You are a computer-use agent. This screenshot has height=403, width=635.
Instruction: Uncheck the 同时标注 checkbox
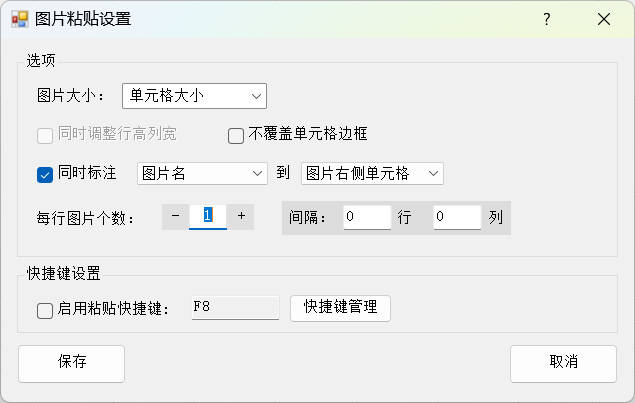point(45,174)
